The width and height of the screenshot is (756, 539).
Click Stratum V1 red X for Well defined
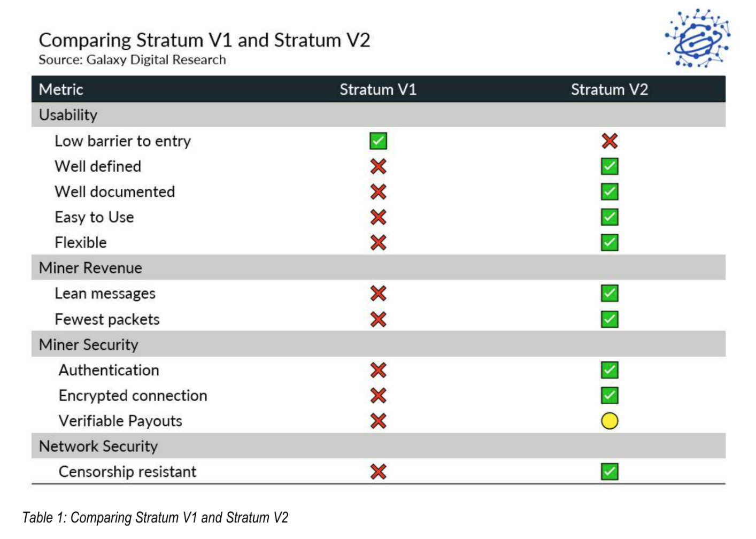click(378, 166)
